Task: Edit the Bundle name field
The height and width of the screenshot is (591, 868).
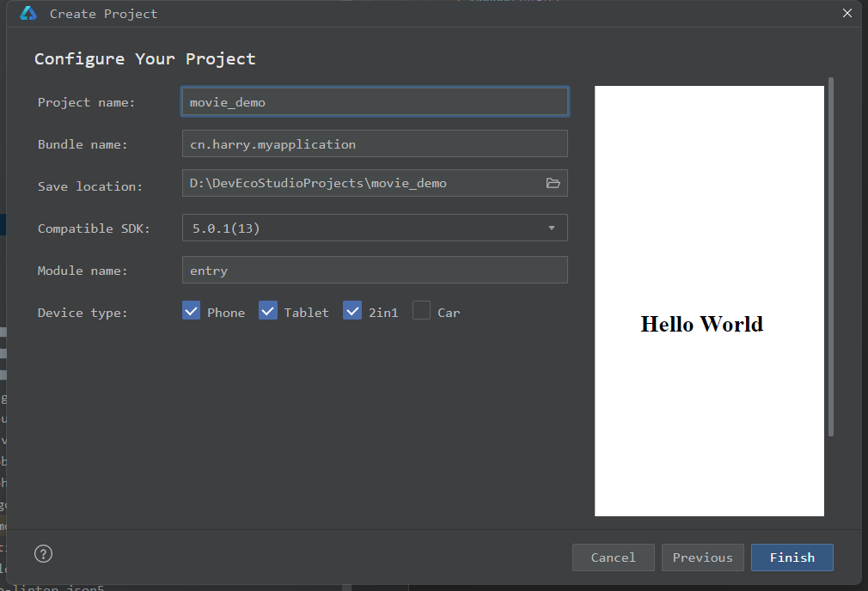Action: (x=375, y=143)
